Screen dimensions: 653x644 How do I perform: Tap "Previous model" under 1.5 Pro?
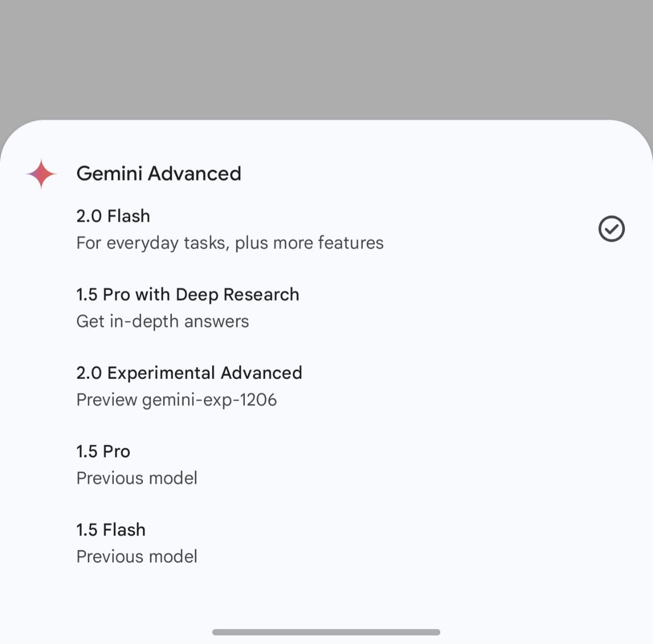pyautogui.click(x=136, y=478)
